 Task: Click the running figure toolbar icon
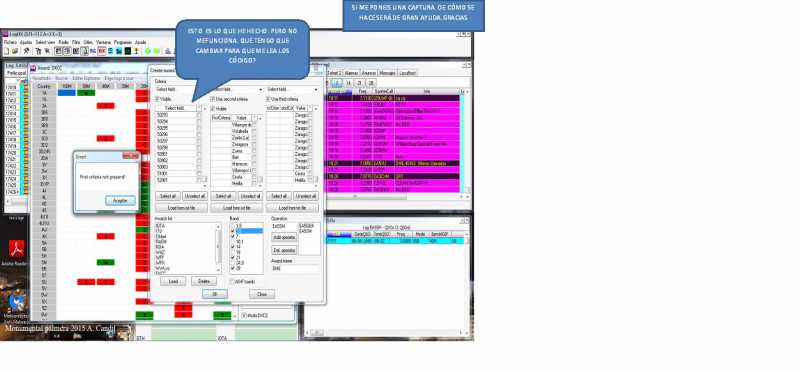point(26,51)
